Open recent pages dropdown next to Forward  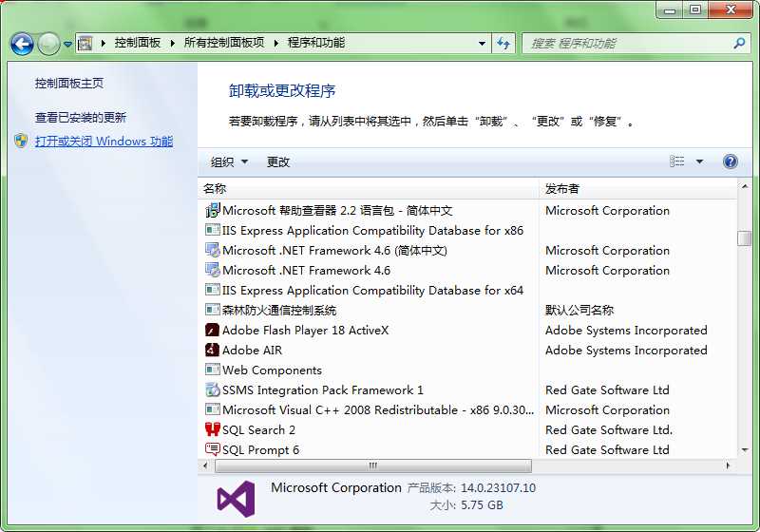click(x=67, y=44)
